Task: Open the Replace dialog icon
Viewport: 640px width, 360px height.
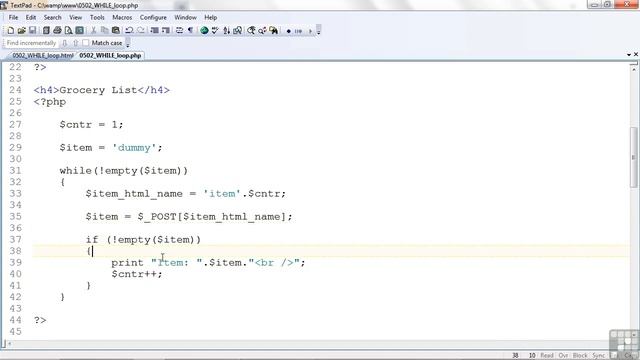Action: point(262,31)
